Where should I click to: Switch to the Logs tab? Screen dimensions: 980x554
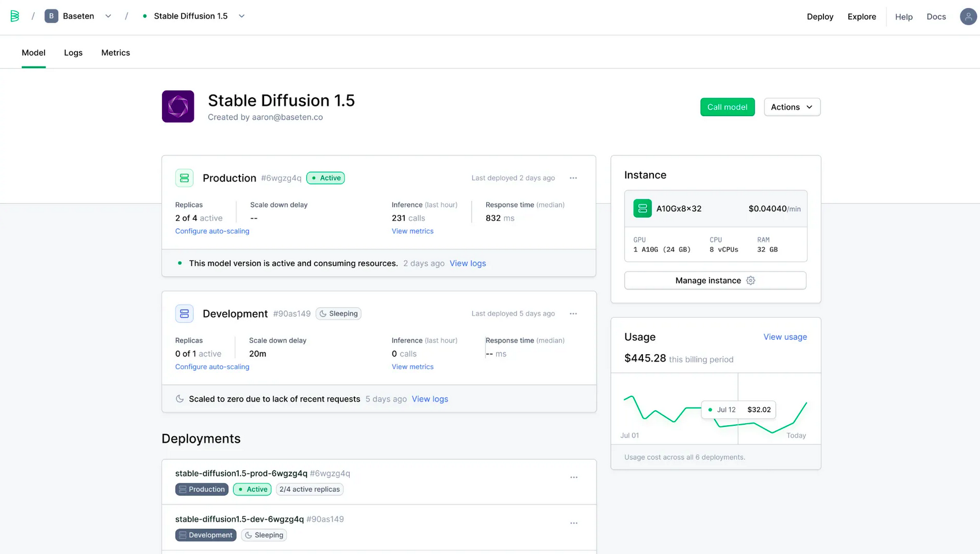pos(73,53)
